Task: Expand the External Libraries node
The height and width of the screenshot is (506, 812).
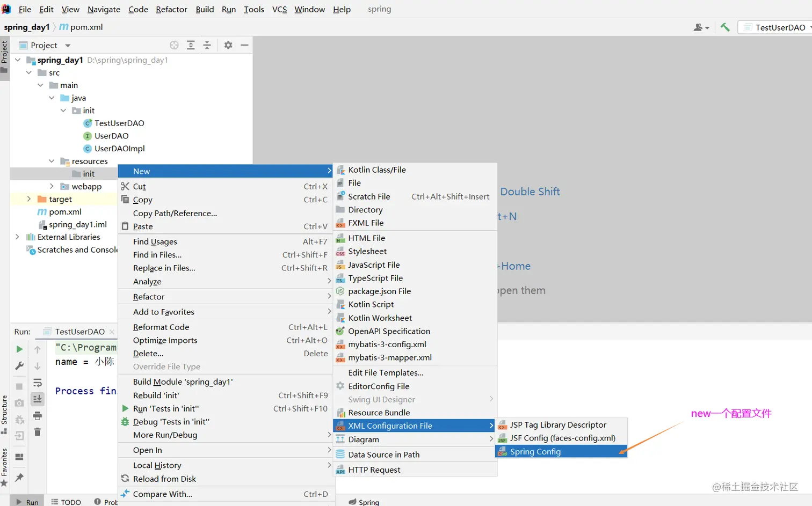Action: pyautogui.click(x=18, y=237)
